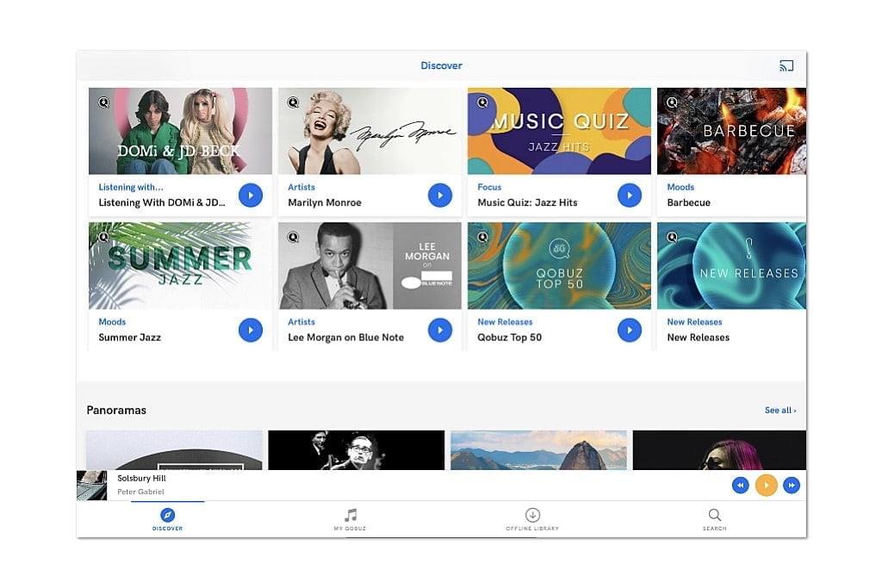This screenshot has height=588, width=882.
Task: Click the Qobuz logo on Marilyn Monroe card
Action: coord(293,102)
